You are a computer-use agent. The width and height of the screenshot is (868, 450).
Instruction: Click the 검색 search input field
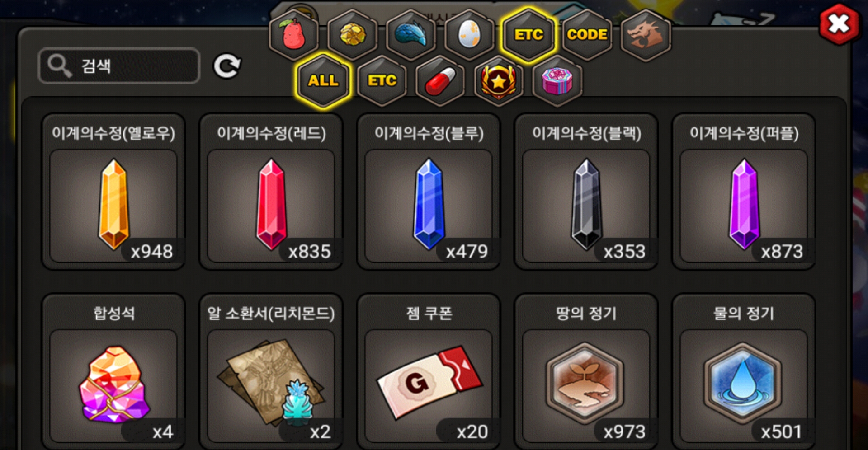[x=119, y=66]
